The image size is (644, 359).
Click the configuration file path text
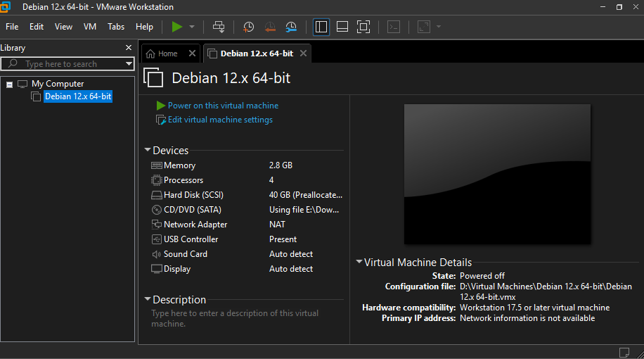click(546, 291)
